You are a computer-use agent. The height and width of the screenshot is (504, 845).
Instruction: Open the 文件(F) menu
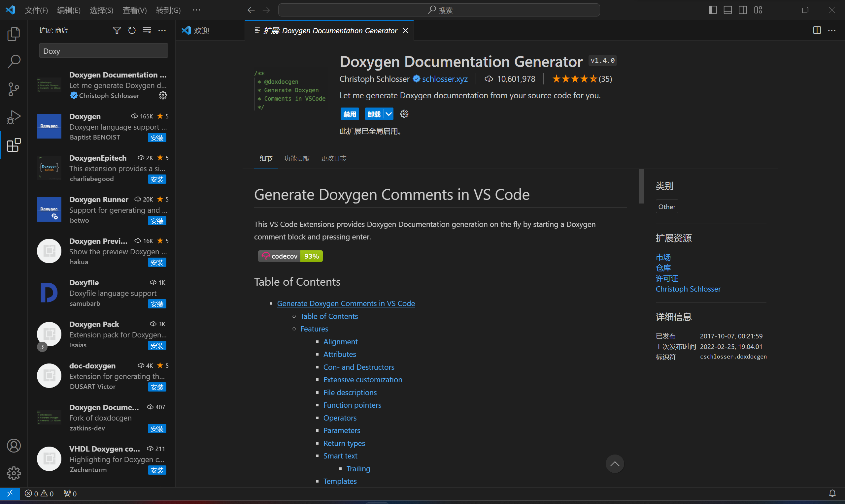pyautogui.click(x=36, y=10)
